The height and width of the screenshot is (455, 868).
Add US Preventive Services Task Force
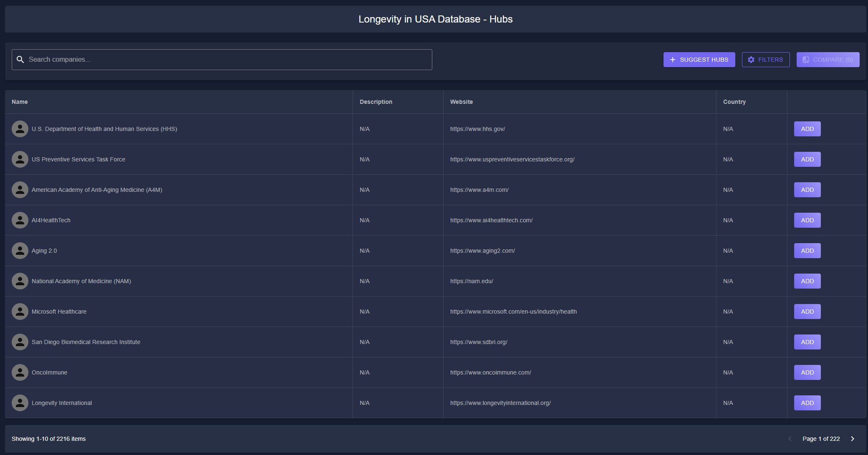(807, 159)
